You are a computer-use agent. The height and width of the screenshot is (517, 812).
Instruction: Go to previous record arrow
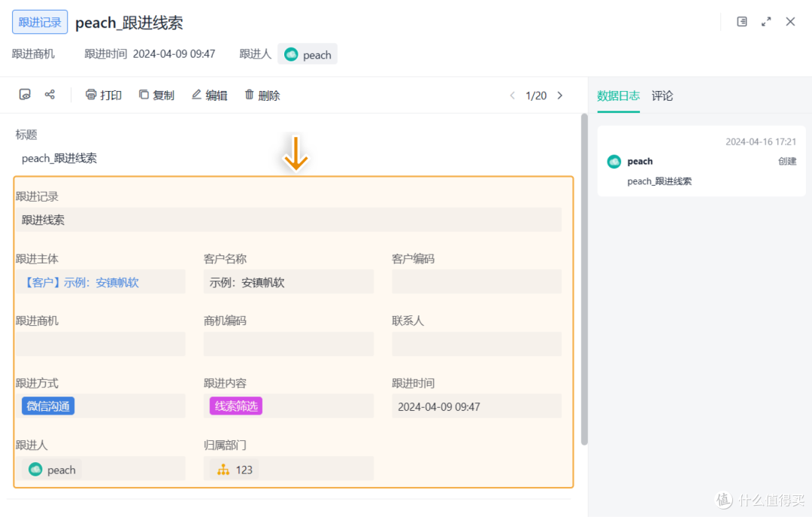[512, 96]
